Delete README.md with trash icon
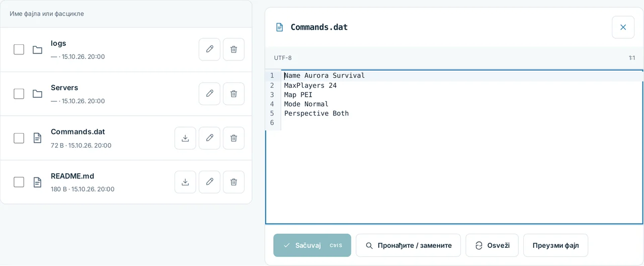This screenshot has height=266, width=644. 233,182
